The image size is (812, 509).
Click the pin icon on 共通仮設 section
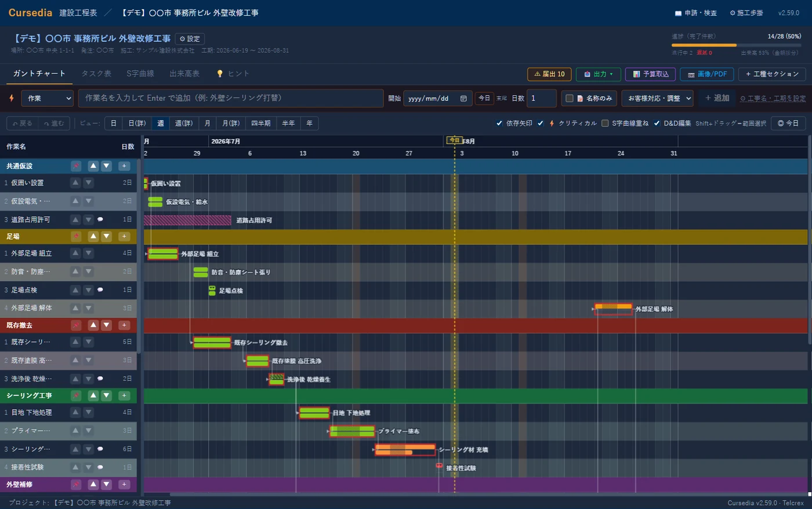(x=76, y=166)
